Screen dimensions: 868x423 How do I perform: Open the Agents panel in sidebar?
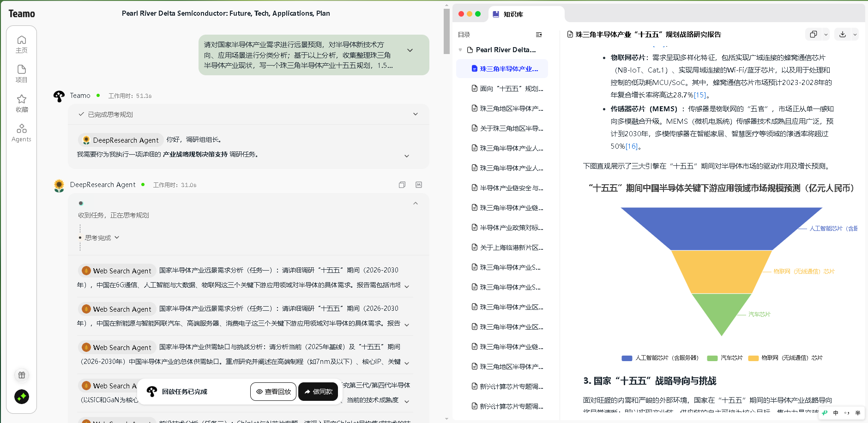(x=21, y=133)
